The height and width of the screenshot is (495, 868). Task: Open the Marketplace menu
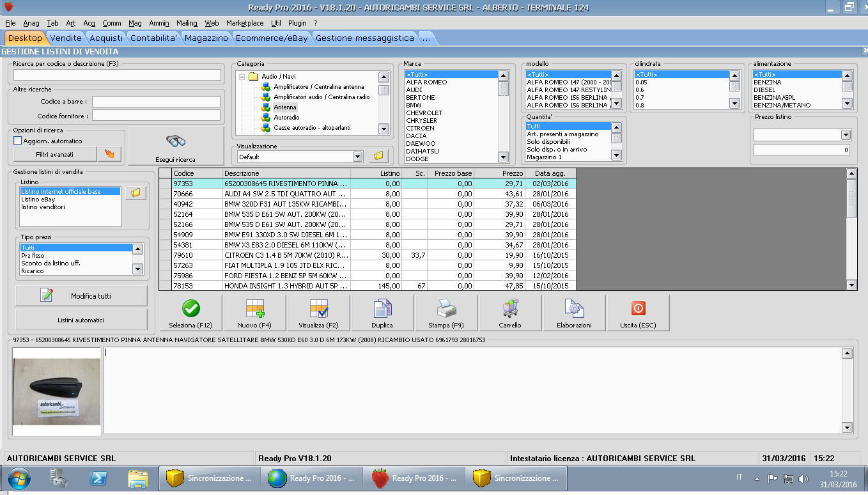245,23
